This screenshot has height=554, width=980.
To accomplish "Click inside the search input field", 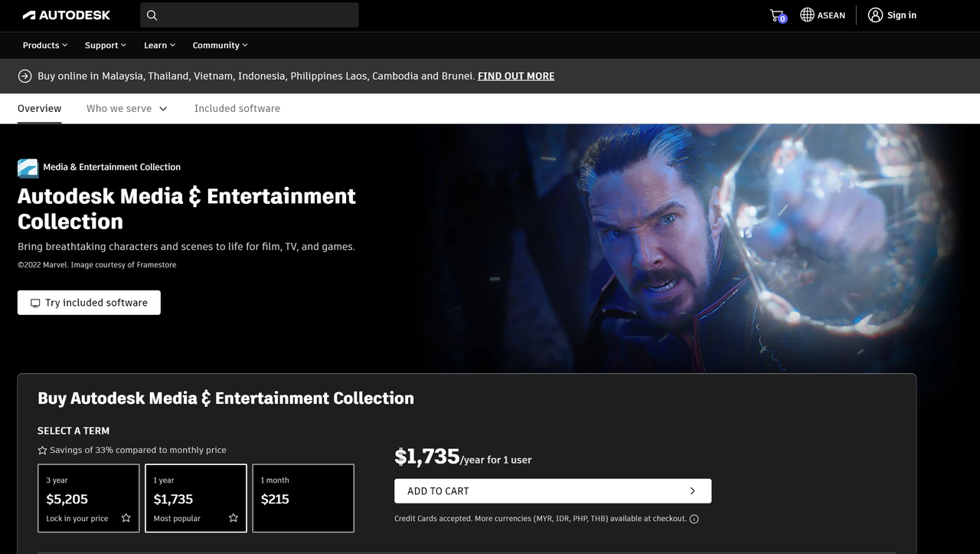I will pyautogui.click(x=256, y=15).
